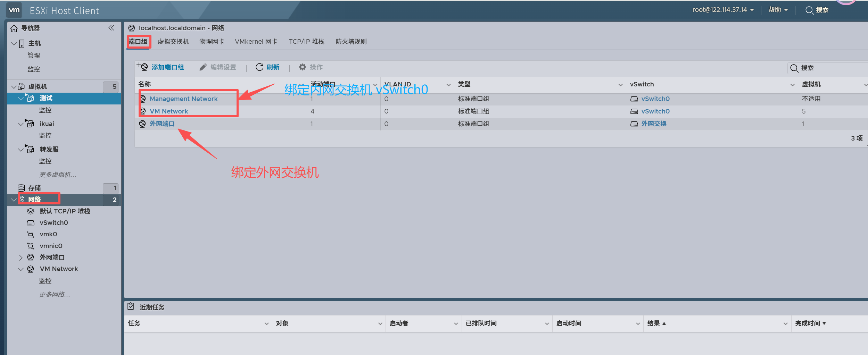The height and width of the screenshot is (355, 868).
Task: Switch to the 防火墙规则 tab
Action: point(351,42)
